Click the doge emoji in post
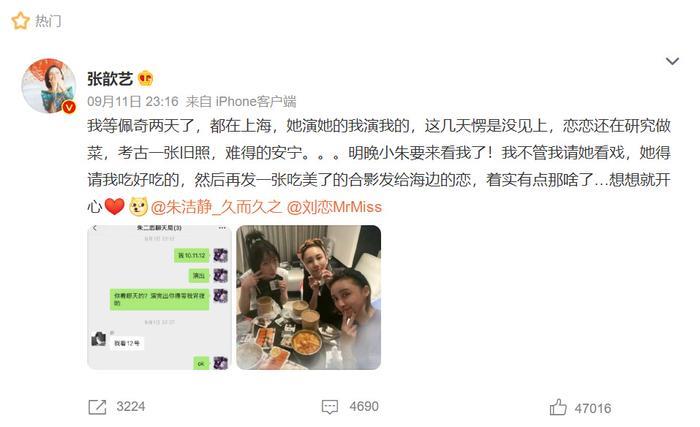 (x=138, y=207)
